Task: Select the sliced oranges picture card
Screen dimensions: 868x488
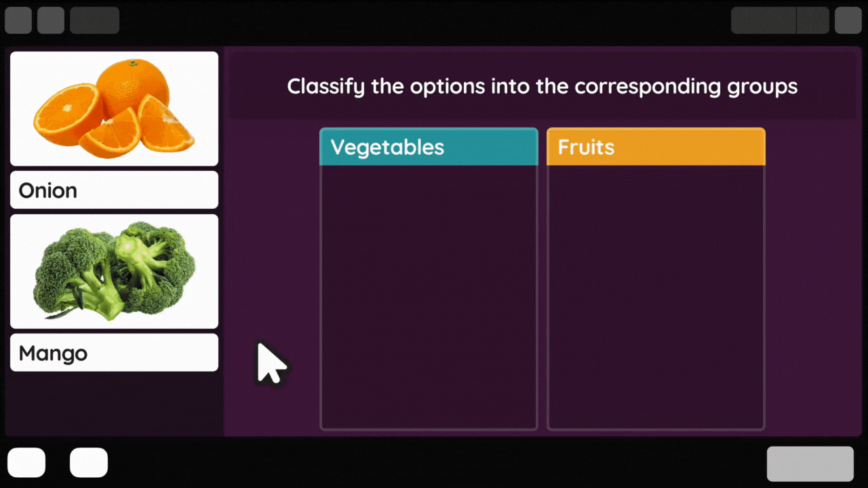Action: (114, 108)
